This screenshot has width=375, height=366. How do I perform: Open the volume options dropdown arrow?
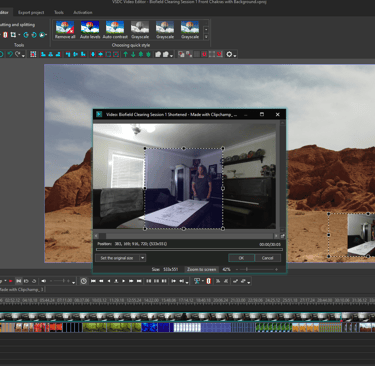coord(74,282)
